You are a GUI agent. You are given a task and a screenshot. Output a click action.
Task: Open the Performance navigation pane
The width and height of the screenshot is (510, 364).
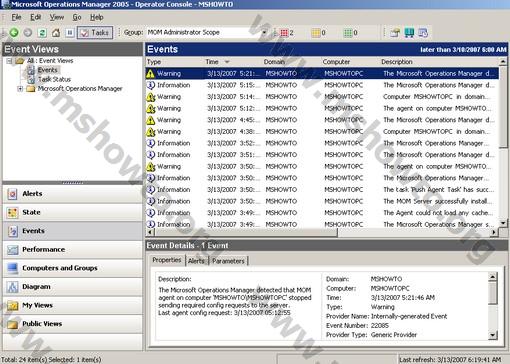coord(72,249)
